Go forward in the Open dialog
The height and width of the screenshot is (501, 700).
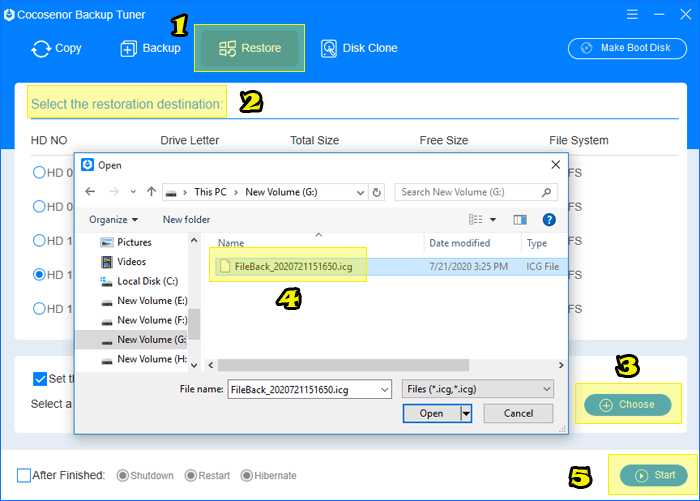click(114, 192)
